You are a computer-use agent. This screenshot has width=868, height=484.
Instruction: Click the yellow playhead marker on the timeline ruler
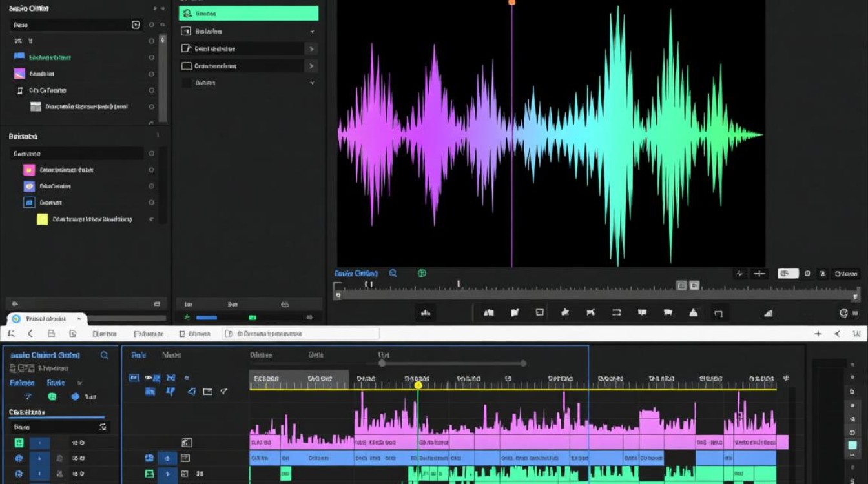[418, 385]
